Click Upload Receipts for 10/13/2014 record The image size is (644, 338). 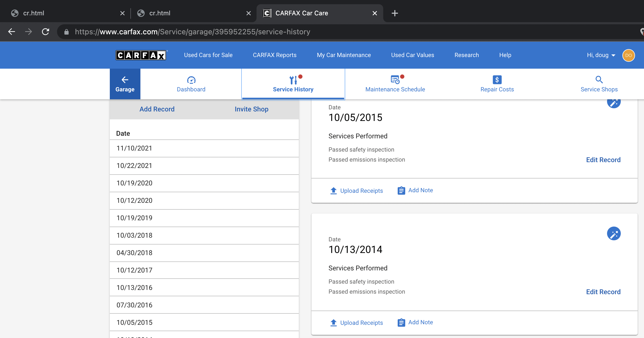pos(361,323)
